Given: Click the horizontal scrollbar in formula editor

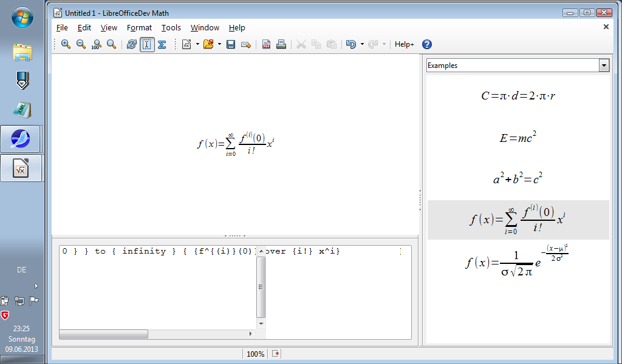Looking at the screenshot, I should click(103, 334).
